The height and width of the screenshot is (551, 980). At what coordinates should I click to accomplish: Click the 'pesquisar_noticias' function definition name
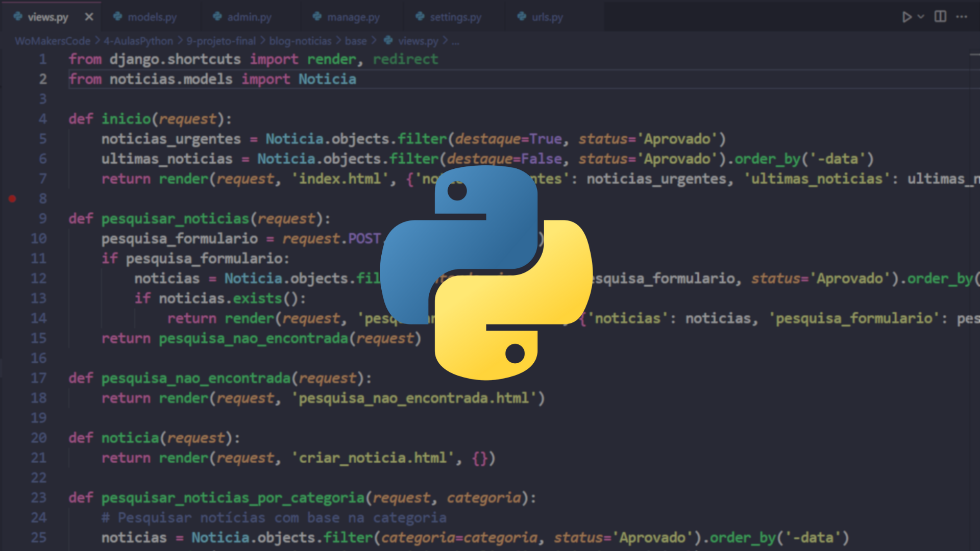pyautogui.click(x=175, y=218)
